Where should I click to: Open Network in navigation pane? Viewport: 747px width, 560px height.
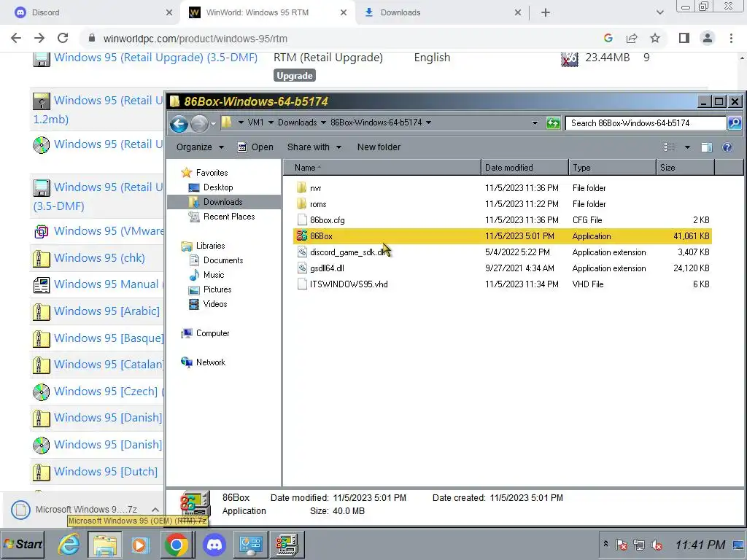pos(203,362)
